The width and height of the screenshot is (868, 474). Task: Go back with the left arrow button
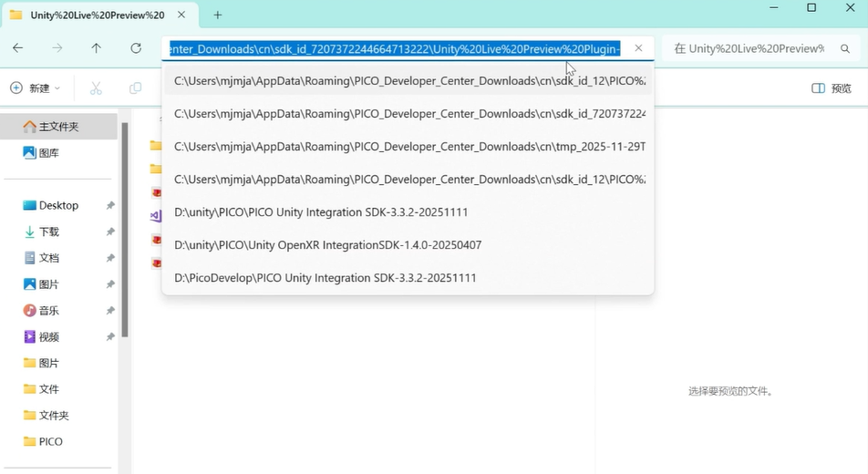17,48
